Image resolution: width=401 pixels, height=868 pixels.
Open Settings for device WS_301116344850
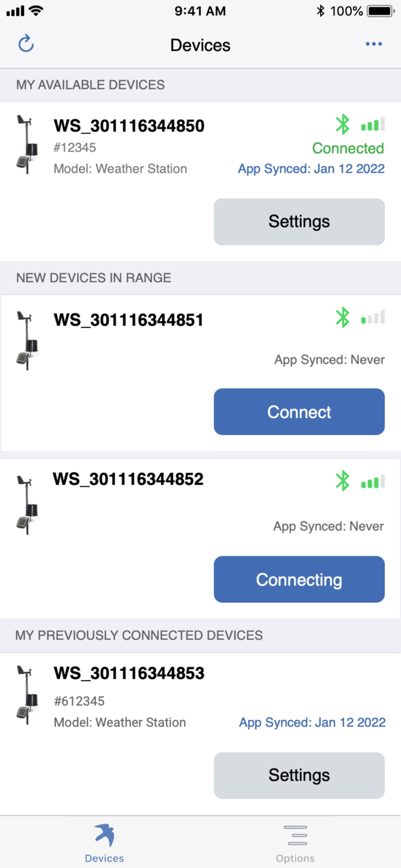(x=299, y=222)
